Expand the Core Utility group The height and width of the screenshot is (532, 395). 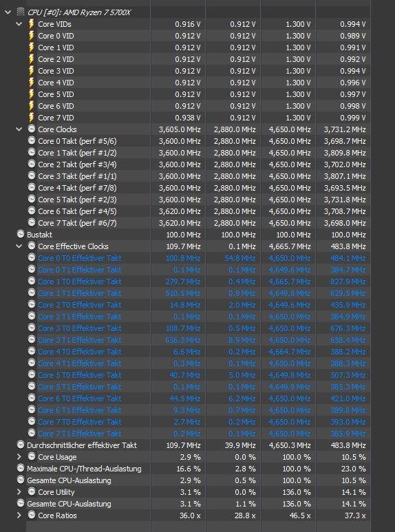[19, 492]
